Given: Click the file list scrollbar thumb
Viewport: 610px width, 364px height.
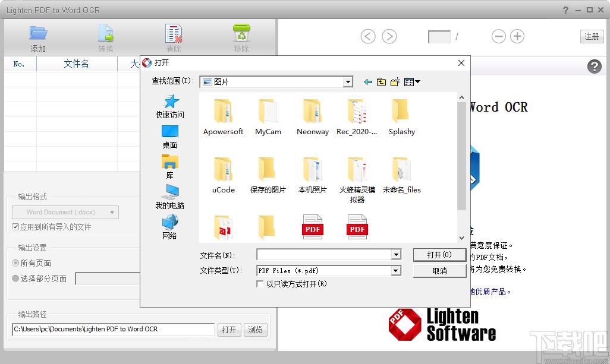Looking at the screenshot, I should pyautogui.click(x=461, y=156).
